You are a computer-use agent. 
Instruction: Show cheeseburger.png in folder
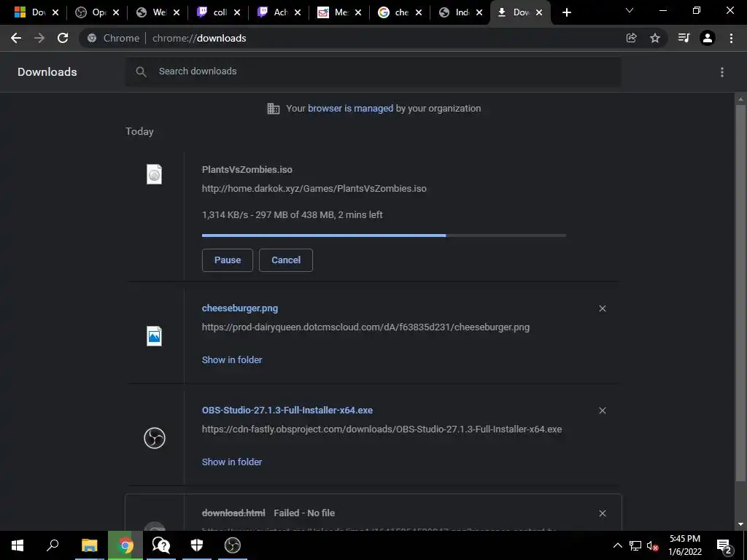click(x=232, y=360)
